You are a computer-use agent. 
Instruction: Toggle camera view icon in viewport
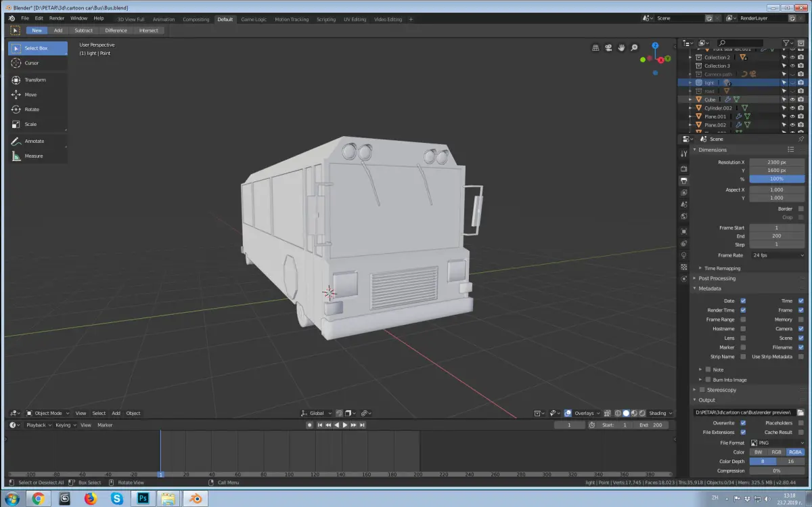tap(608, 47)
